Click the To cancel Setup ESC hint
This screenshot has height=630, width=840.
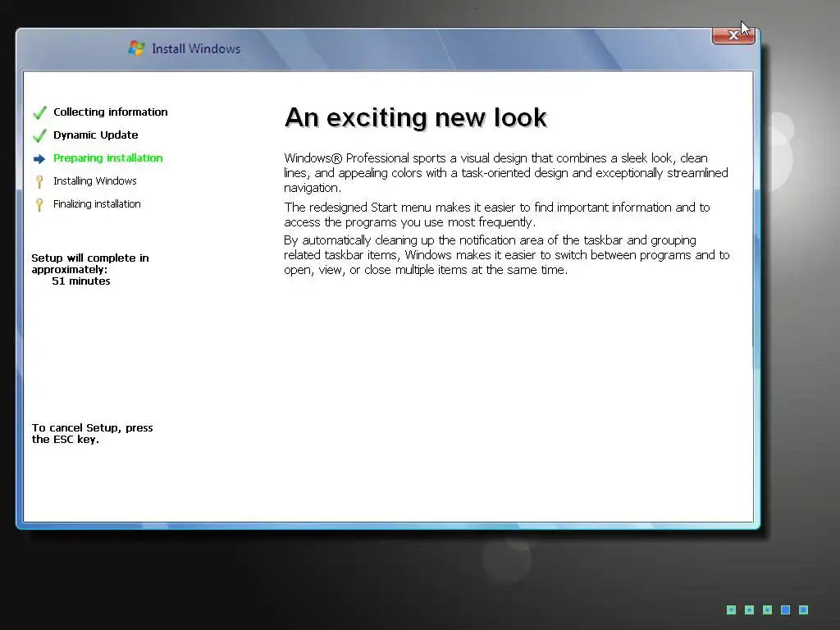click(92, 433)
